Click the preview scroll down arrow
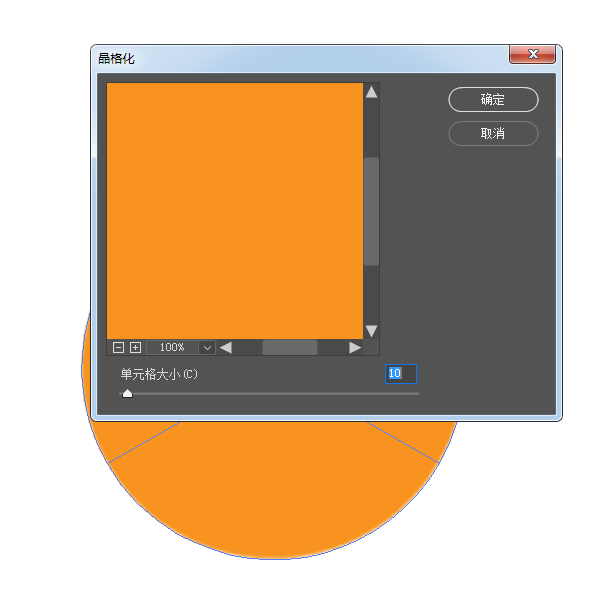This screenshot has height=592, width=589. [x=372, y=331]
